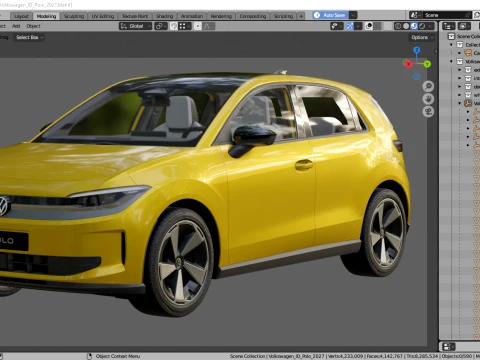The image size is (480, 360).
Task: Toggle viewport overlays display
Action: pyautogui.click(x=369, y=26)
